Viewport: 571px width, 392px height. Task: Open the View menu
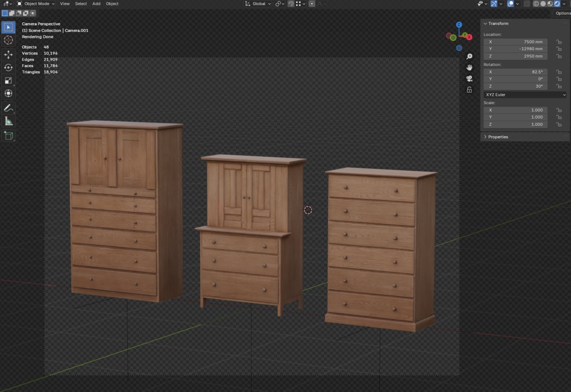65,4
